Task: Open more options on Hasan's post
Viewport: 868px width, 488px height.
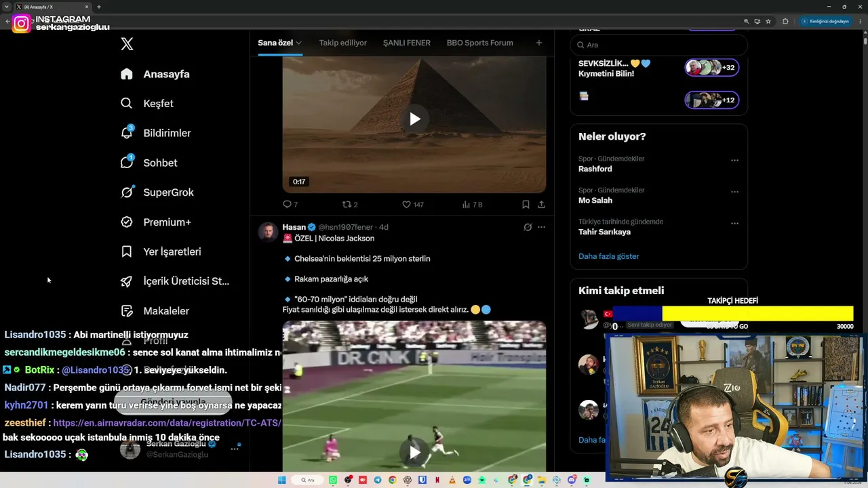Action: [541, 227]
